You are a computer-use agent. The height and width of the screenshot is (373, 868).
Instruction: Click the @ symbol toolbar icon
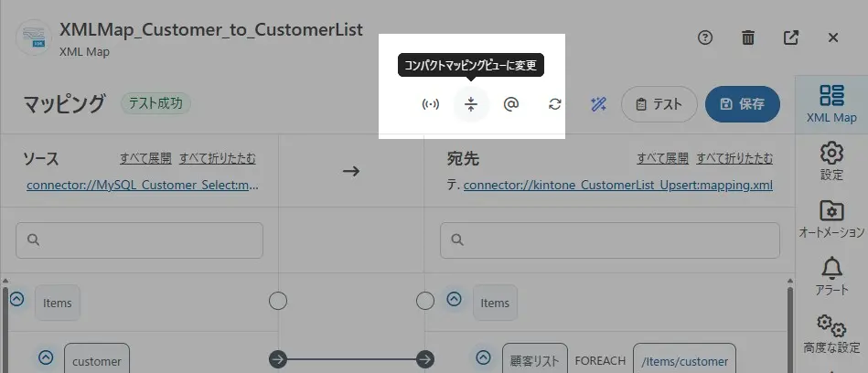pos(511,104)
